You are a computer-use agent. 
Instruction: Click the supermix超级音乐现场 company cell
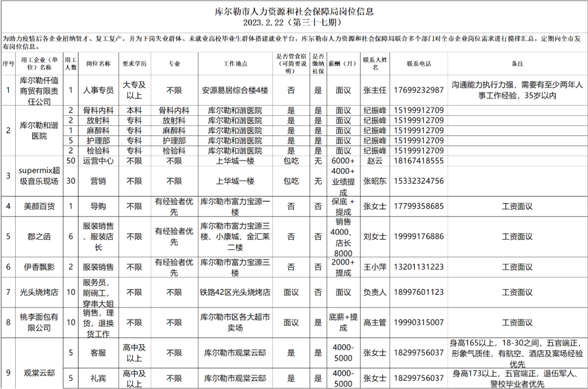click(x=39, y=176)
